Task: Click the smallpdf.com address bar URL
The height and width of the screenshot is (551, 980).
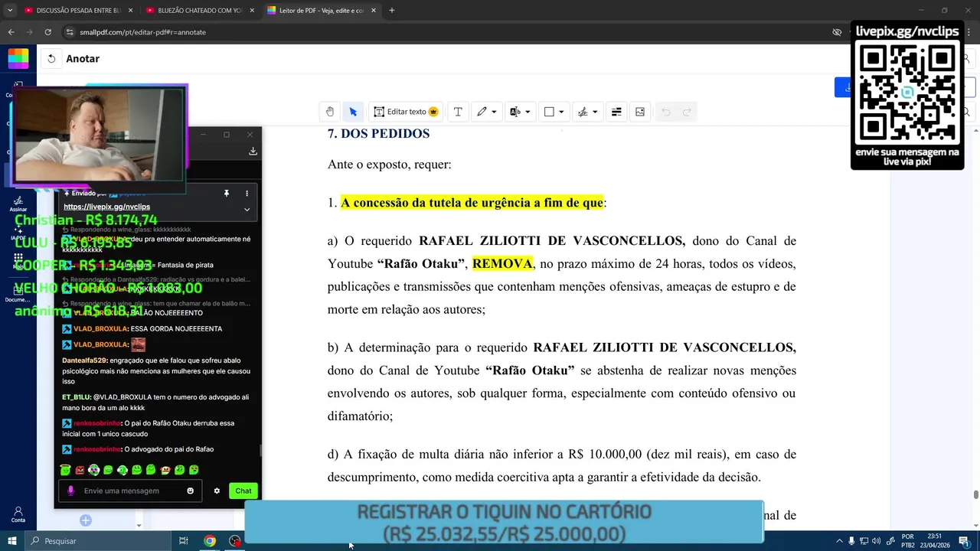Action: coord(142,32)
